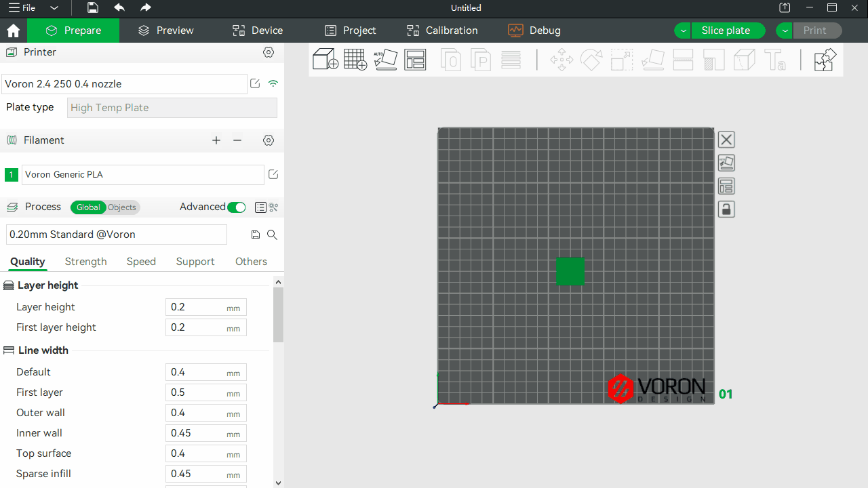The height and width of the screenshot is (488, 868).
Task: Switch to the Strength settings tab
Action: (x=86, y=262)
